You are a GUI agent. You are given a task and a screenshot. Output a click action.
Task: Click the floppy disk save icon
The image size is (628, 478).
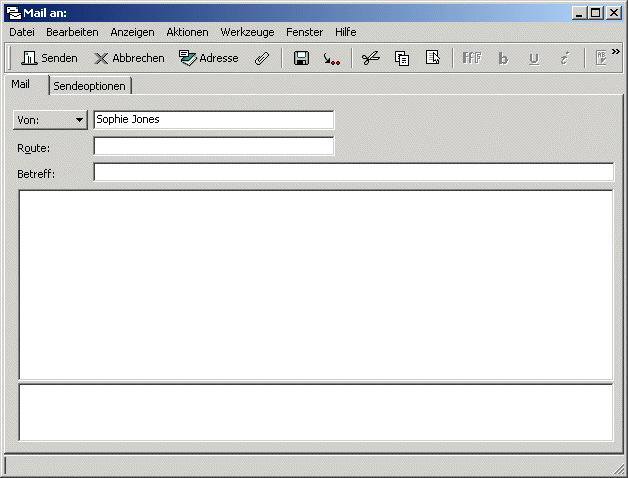(x=301, y=58)
